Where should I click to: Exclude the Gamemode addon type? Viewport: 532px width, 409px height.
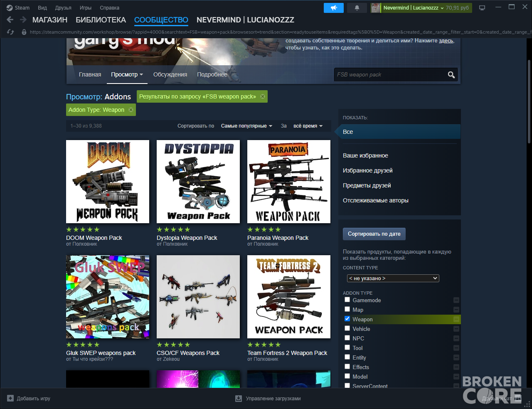pyautogui.click(x=456, y=300)
